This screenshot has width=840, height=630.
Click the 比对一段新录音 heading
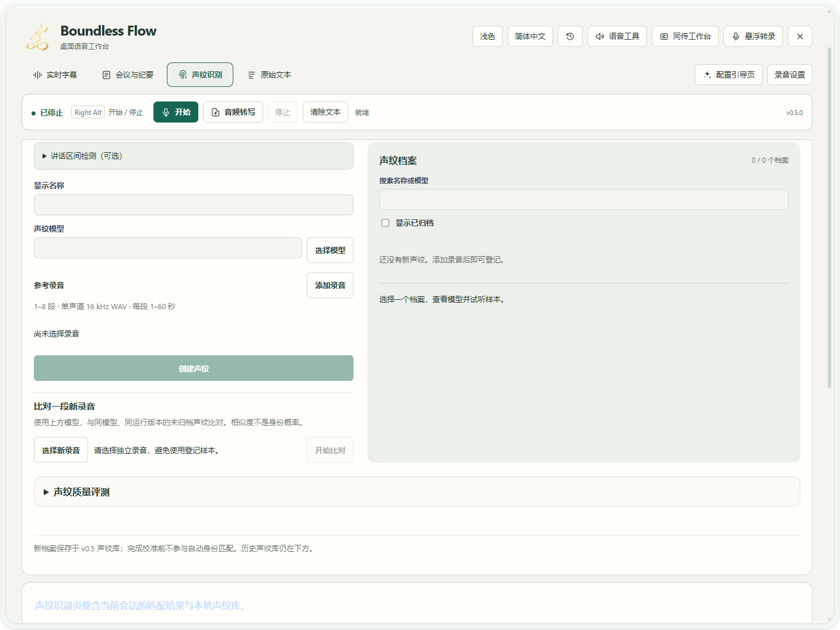pos(64,407)
